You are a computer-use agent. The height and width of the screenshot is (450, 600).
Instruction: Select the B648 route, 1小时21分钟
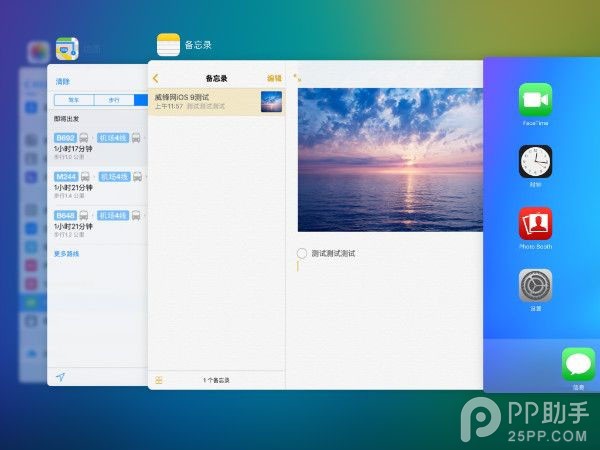click(98, 224)
